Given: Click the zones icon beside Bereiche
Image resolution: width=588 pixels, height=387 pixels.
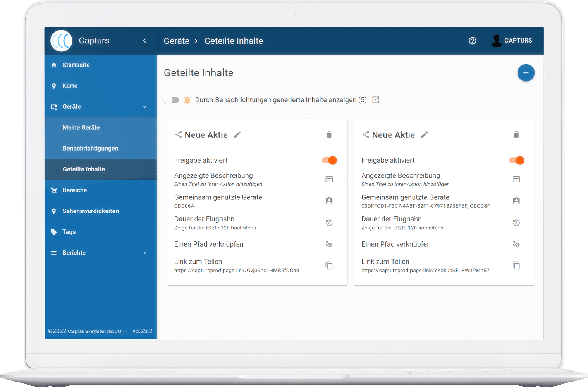Looking at the screenshot, I should 54,190.
